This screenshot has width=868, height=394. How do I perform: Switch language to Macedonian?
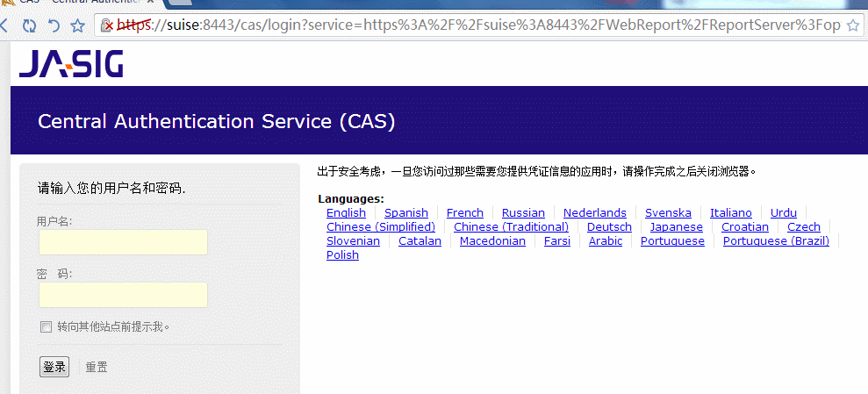click(492, 241)
